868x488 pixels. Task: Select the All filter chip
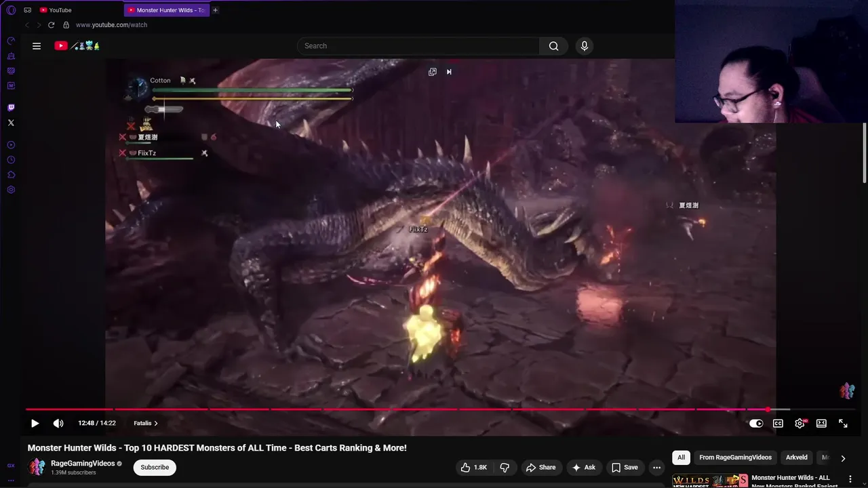pyautogui.click(x=681, y=457)
